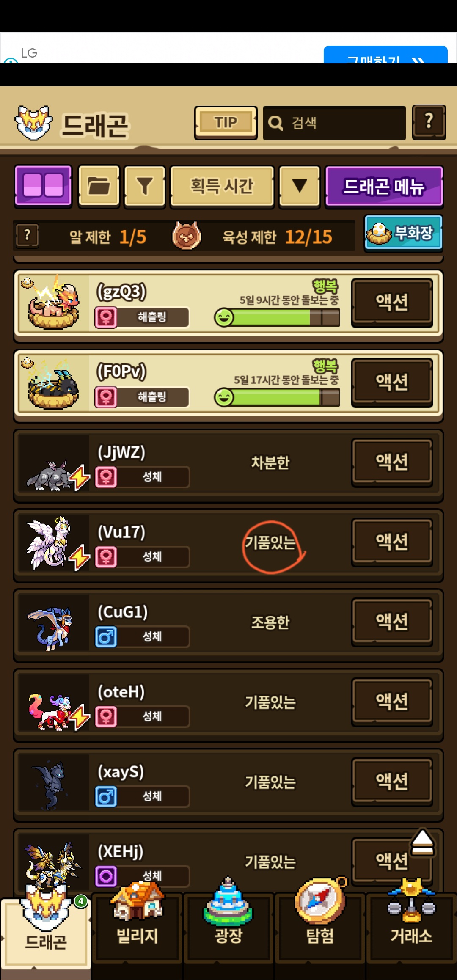Open 액션 for CuG1 dragon

[x=392, y=621]
